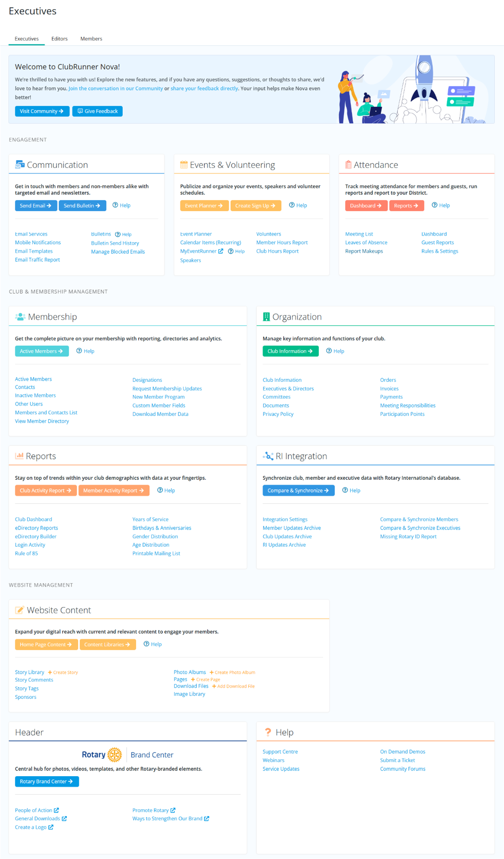Click the RI Integration nodes icon
Screen dimensions: 504x859
(x=268, y=456)
